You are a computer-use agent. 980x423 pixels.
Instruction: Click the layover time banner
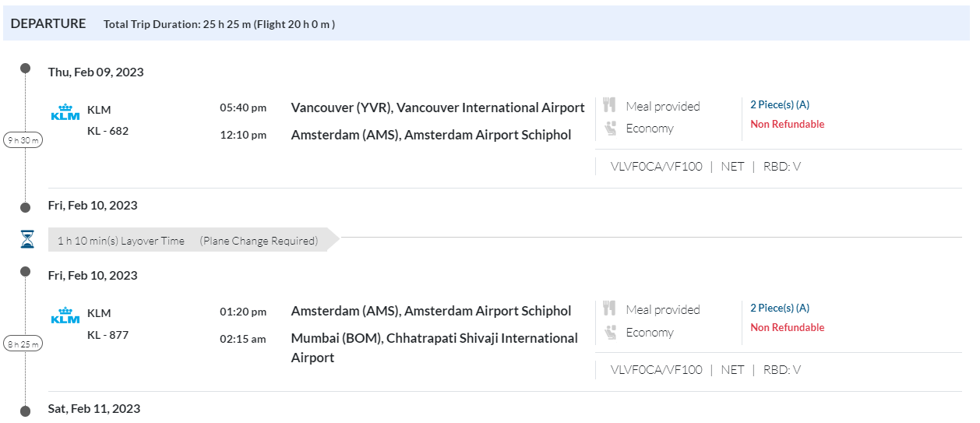click(x=187, y=241)
